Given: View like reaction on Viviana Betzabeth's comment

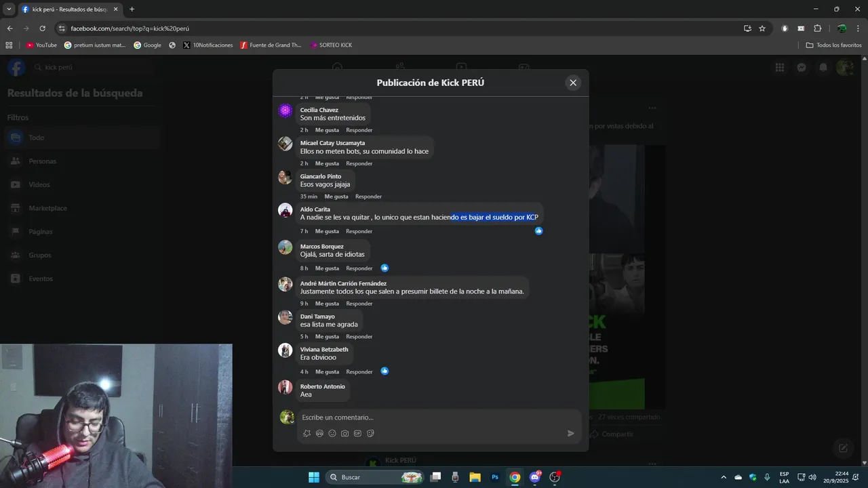Looking at the screenshot, I should click(x=384, y=371).
